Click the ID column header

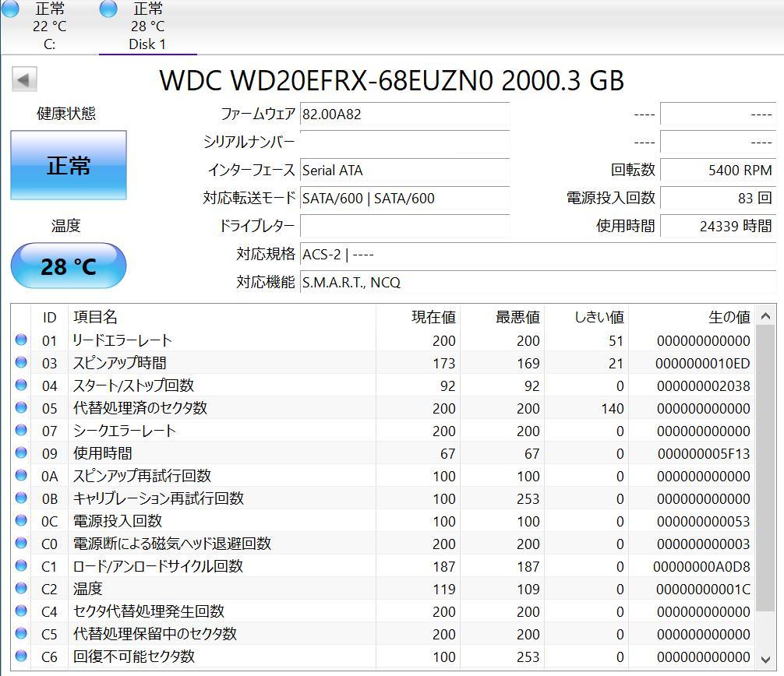coord(50,317)
